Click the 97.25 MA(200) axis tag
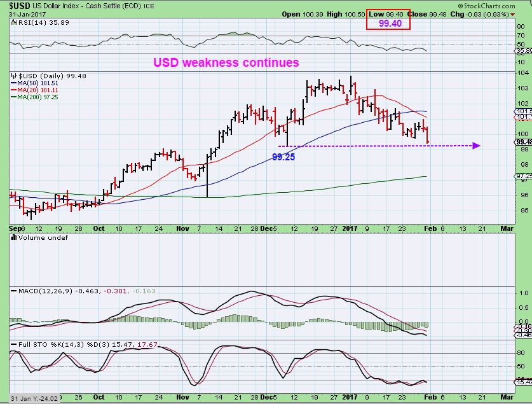This screenshot has width=532, height=404. click(x=524, y=176)
